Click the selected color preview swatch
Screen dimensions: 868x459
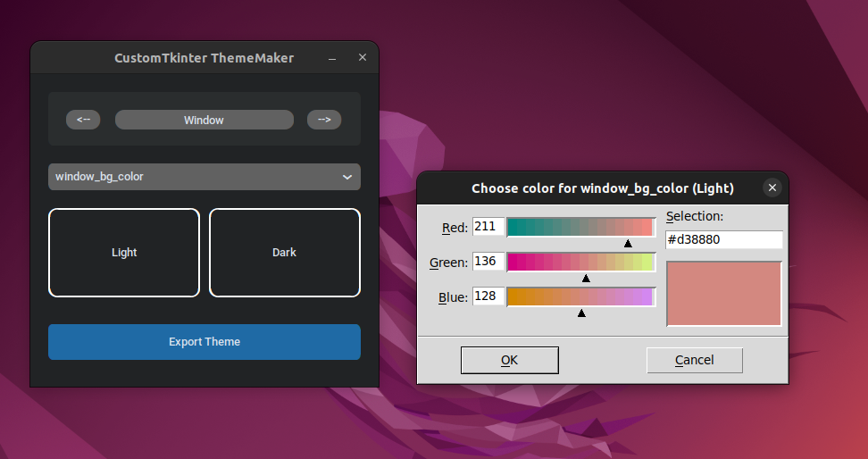(x=724, y=294)
